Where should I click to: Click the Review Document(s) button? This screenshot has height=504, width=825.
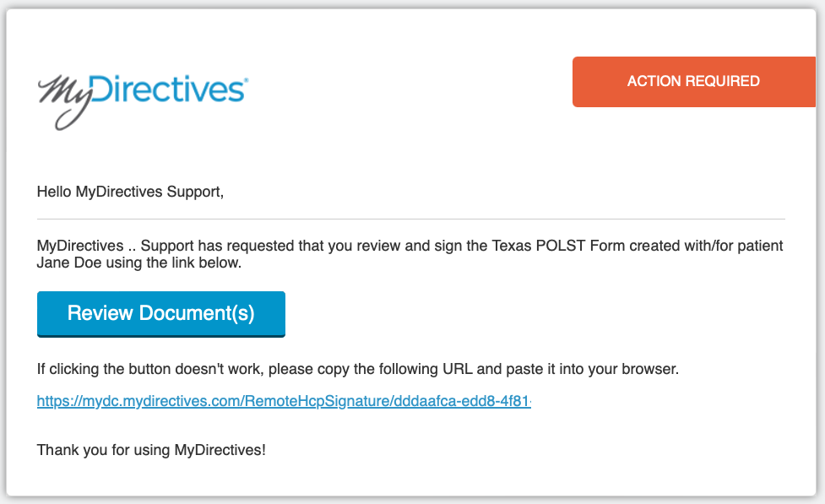tap(161, 313)
